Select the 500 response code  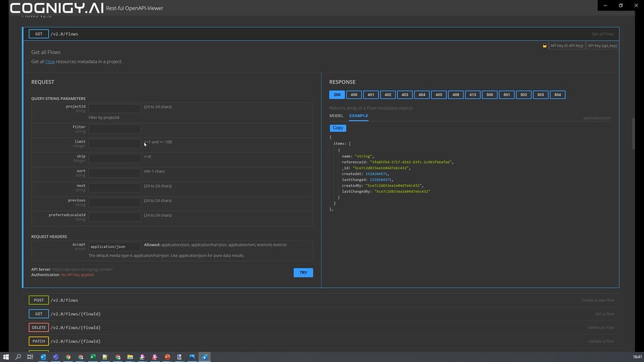point(489,95)
